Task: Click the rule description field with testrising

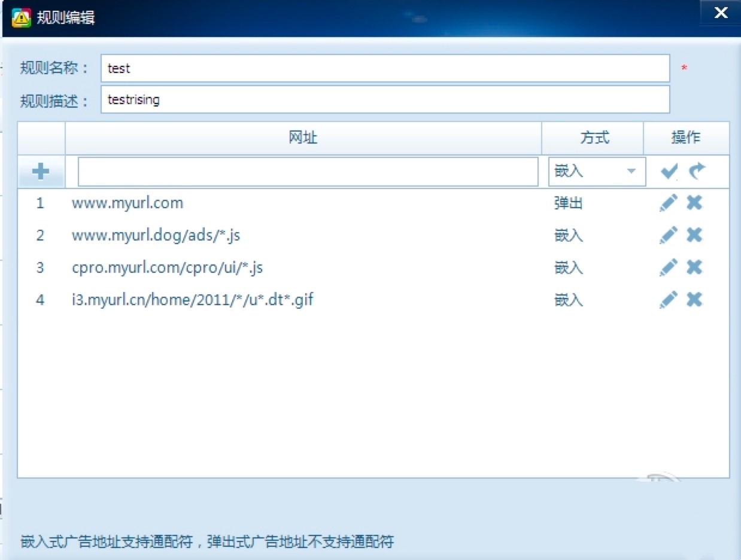Action: pyautogui.click(x=385, y=99)
